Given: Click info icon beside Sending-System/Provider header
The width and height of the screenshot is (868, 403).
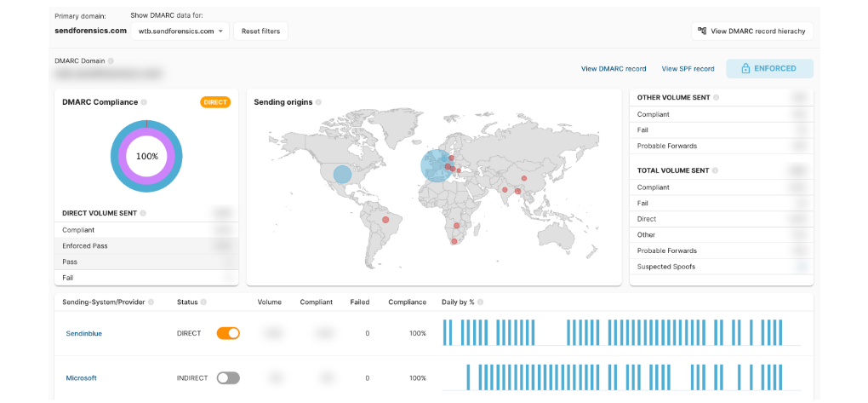Looking at the screenshot, I should 151,302.
